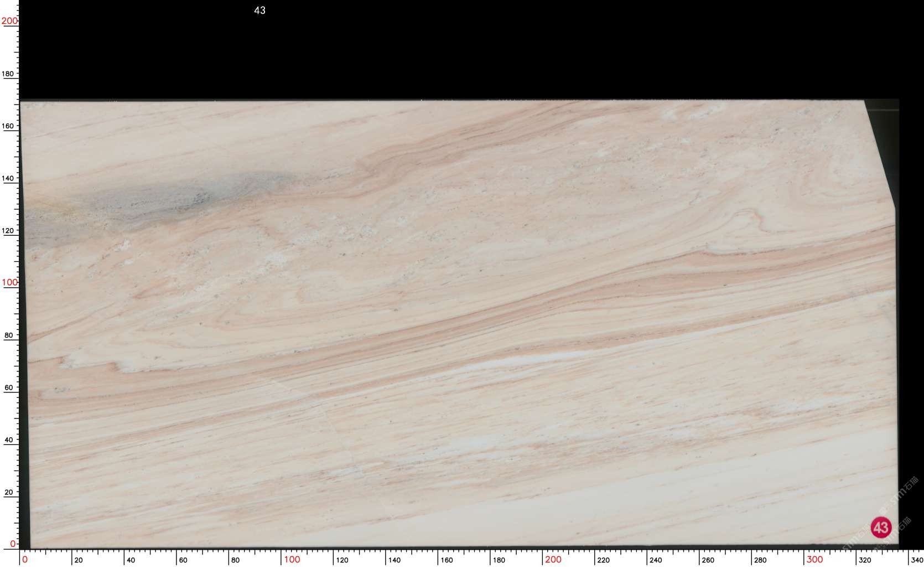
Task: Click the 60 mark on the vertical ruler
Action: 9,387
